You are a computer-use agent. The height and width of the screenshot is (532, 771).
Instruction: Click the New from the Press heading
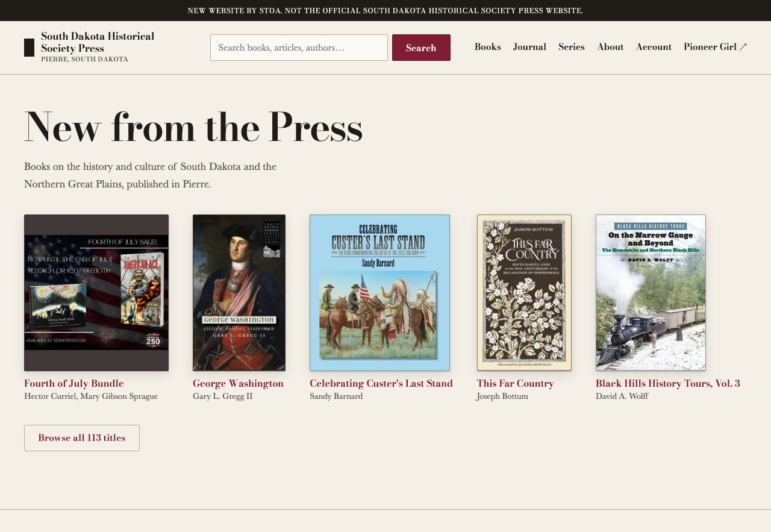pyautogui.click(x=193, y=127)
